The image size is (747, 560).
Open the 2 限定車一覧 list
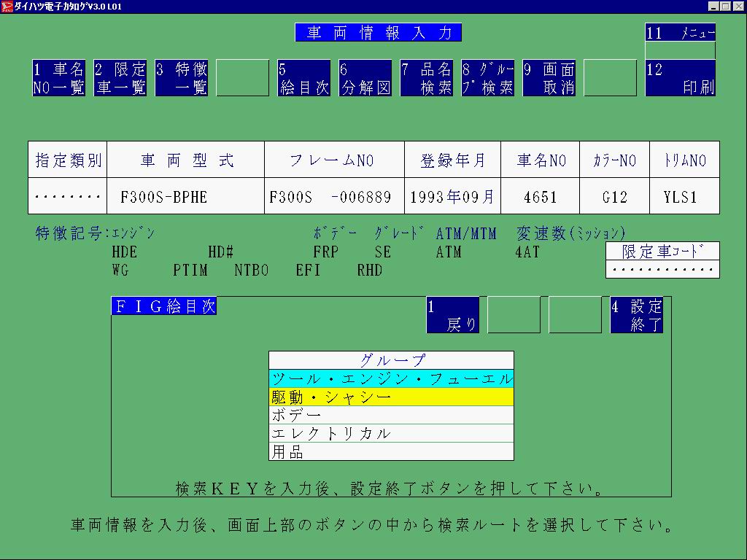[120, 78]
